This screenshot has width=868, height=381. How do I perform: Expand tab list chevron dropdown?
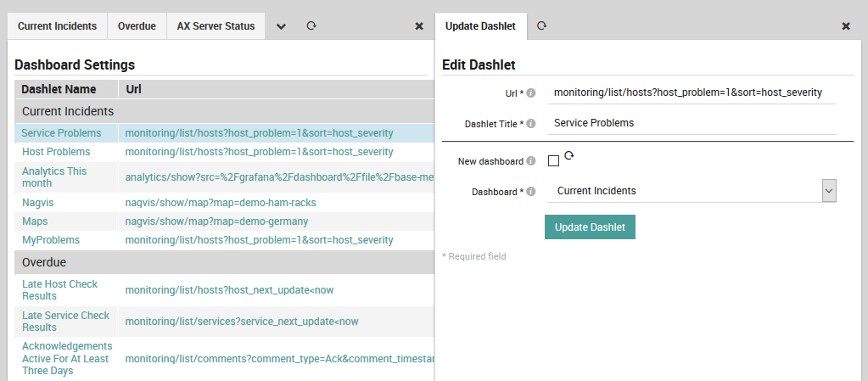coord(282,26)
